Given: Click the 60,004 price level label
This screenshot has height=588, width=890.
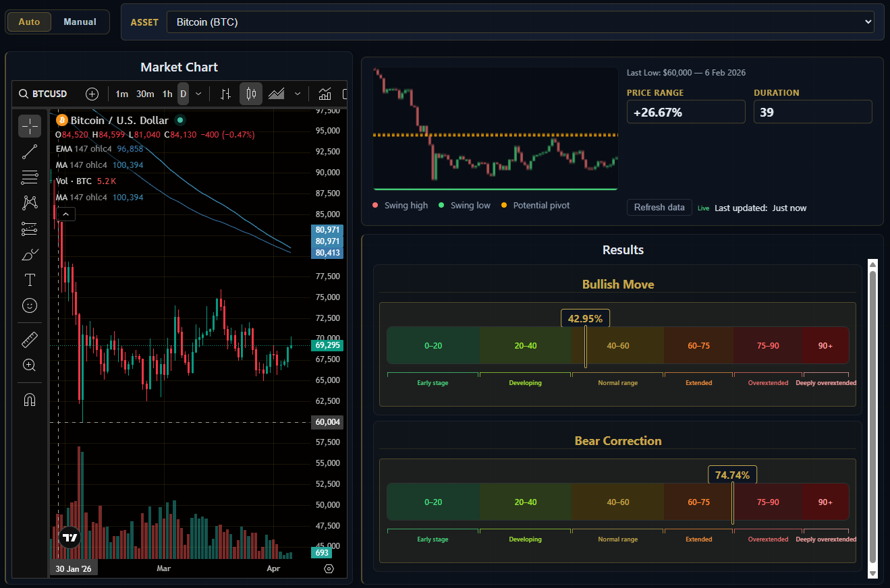Looking at the screenshot, I should tap(327, 422).
